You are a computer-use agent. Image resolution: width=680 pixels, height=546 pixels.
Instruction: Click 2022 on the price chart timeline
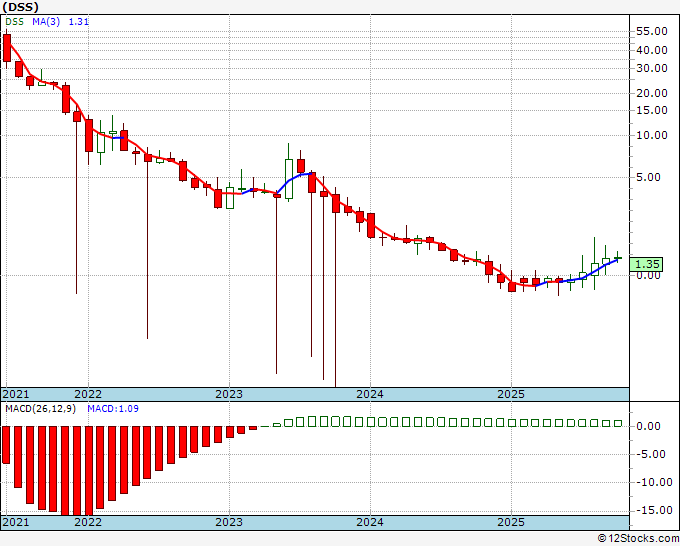[88, 394]
